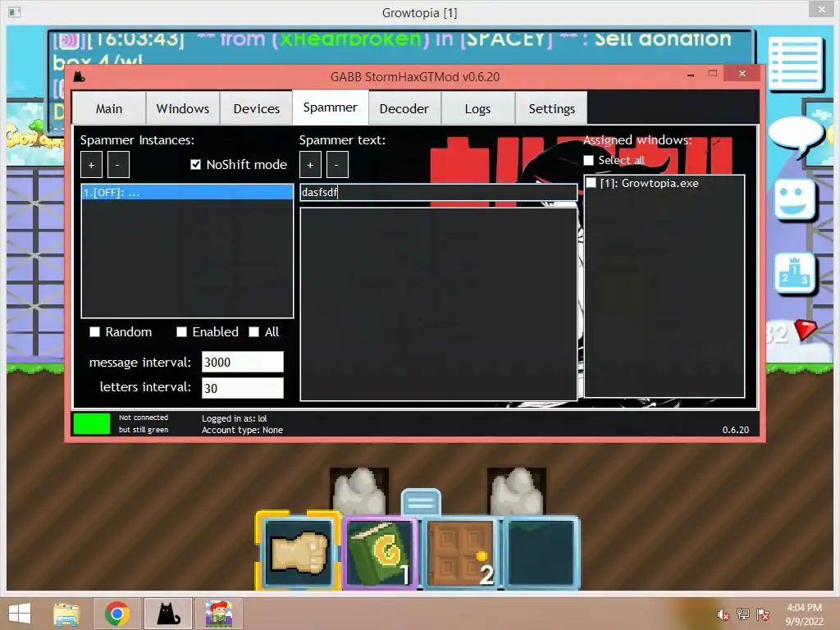The width and height of the screenshot is (840, 630).
Task: Check the All checkbox
Action: [x=254, y=332]
